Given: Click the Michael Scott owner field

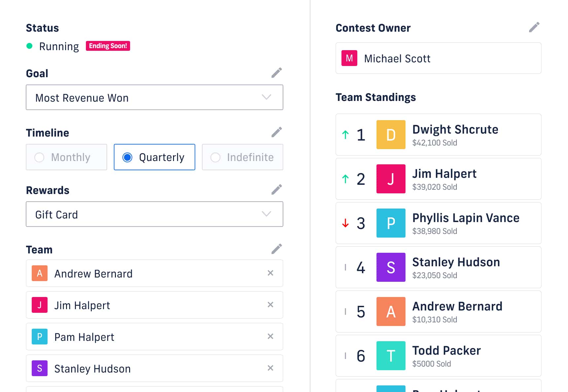Looking at the screenshot, I should pos(438,58).
